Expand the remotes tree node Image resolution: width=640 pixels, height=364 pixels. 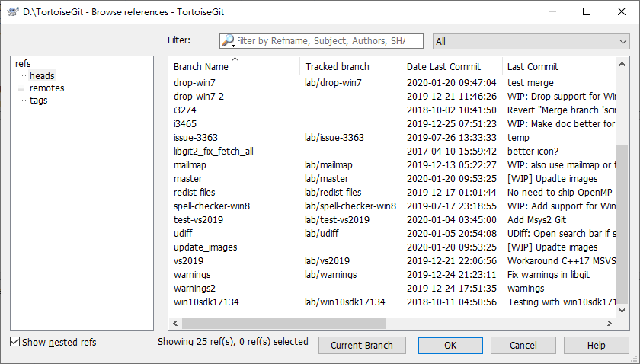click(x=21, y=88)
